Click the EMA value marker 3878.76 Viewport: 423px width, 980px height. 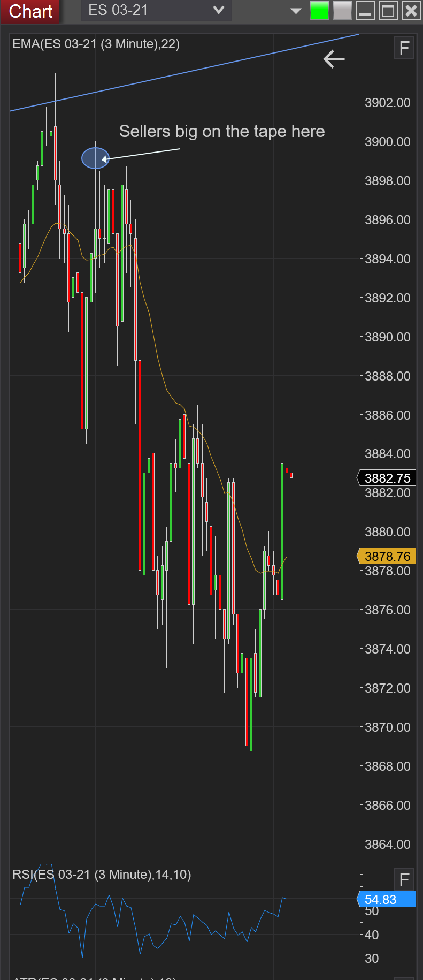(387, 556)
